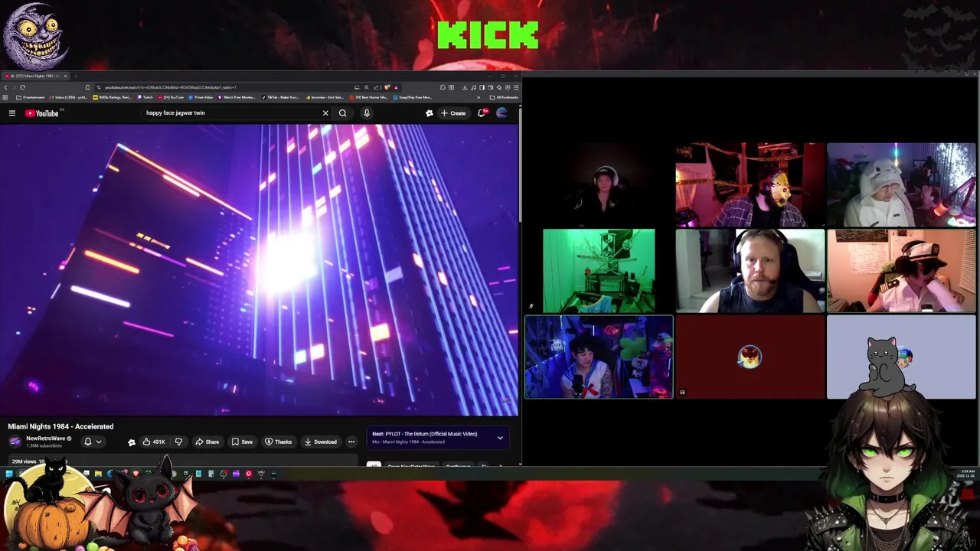
Task: Click the sparkle icon left of like button
Action: point(132,442)
